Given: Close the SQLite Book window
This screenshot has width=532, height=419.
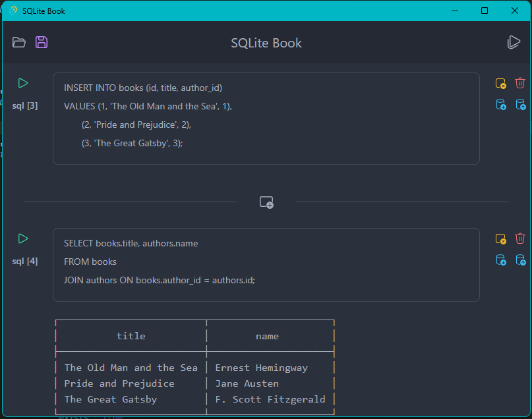Looking at the screenshot, I should click(515, 11).
